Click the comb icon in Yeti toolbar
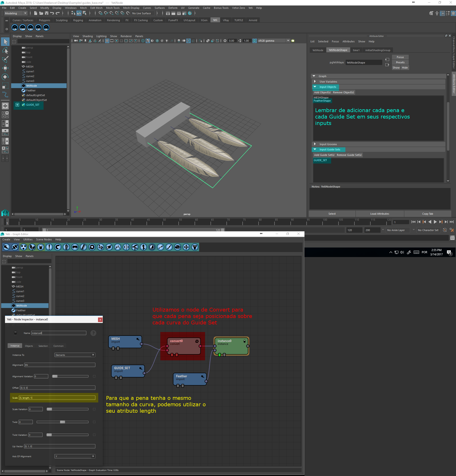 83,247
